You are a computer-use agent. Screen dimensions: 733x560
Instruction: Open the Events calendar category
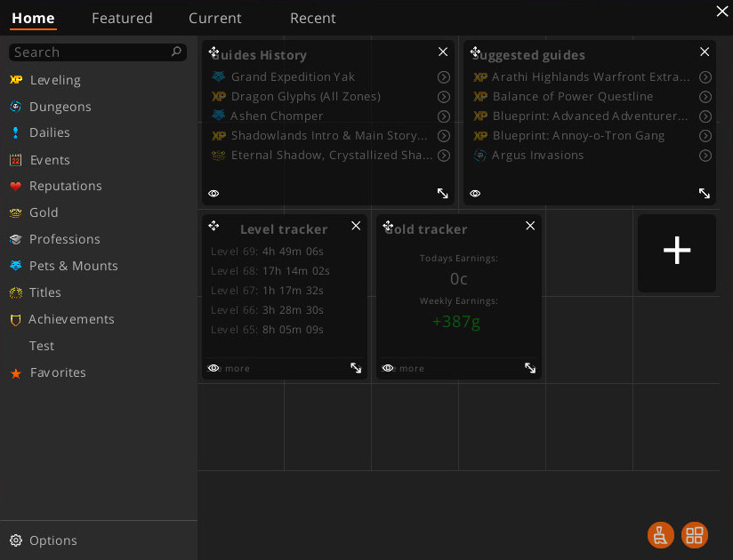click(40, 160)
